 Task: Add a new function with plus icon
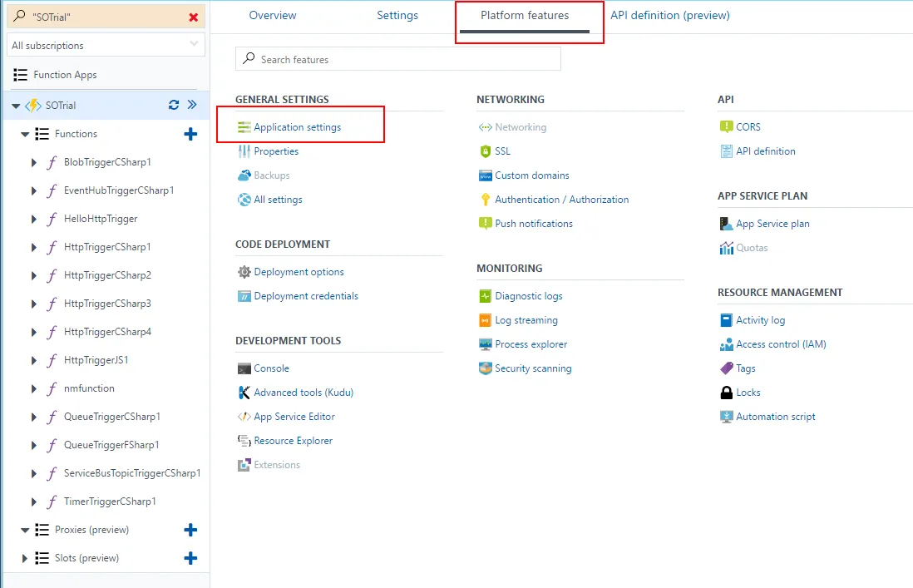pos(190,135)
